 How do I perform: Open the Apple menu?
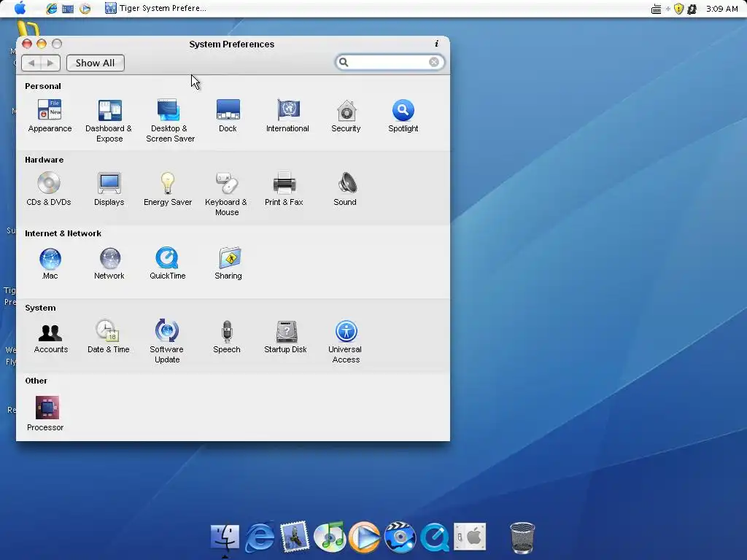tap(20, 8)
